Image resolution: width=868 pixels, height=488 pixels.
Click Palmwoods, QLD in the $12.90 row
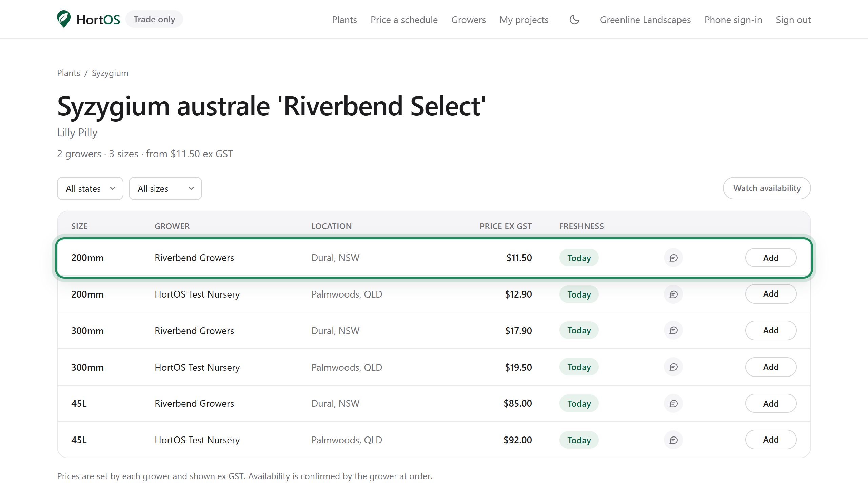[x=347, y=294]
